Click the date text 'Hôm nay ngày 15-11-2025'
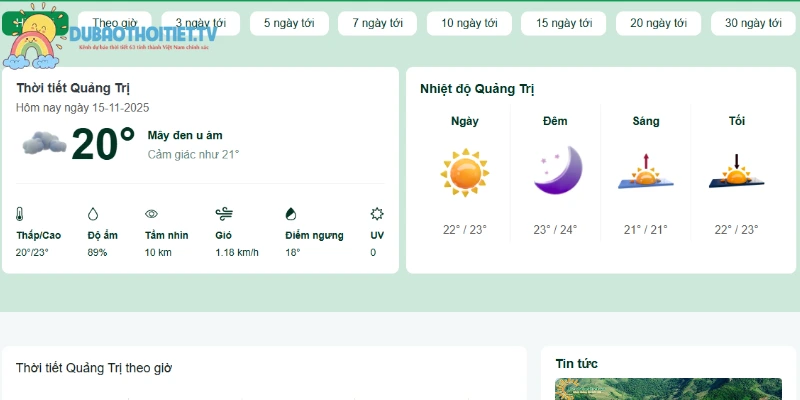The height and width of the screenshot is (400, 800). pos(83,108)
